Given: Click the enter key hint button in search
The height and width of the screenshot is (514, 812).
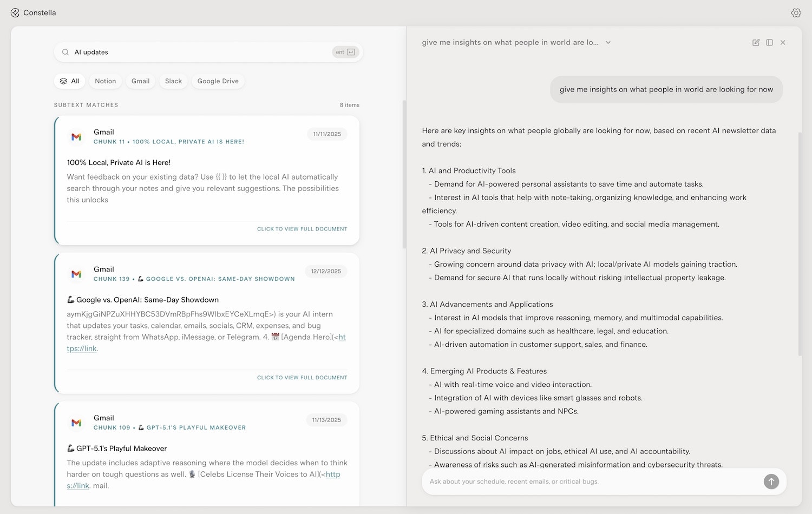Looking at the screenshot, I should (x=345, y=52).
